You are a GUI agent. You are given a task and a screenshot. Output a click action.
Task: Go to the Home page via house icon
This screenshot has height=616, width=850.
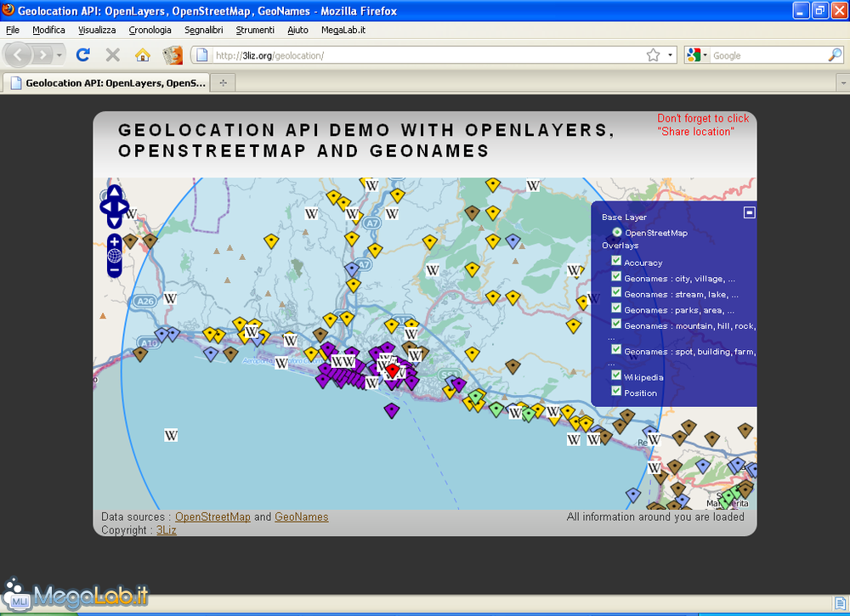click(143, 54)
